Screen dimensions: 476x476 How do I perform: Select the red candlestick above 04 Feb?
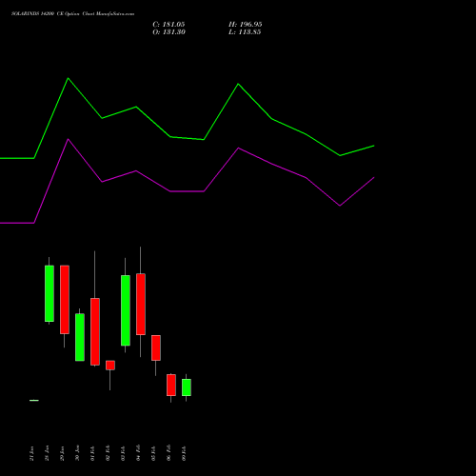141,304
